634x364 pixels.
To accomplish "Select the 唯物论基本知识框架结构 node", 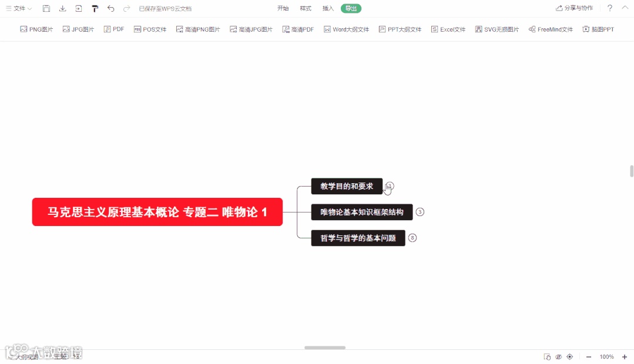I will [362, 212].
